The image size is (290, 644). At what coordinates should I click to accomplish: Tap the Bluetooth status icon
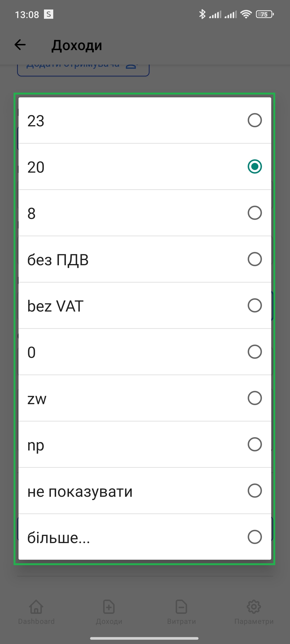pos(202,14)
